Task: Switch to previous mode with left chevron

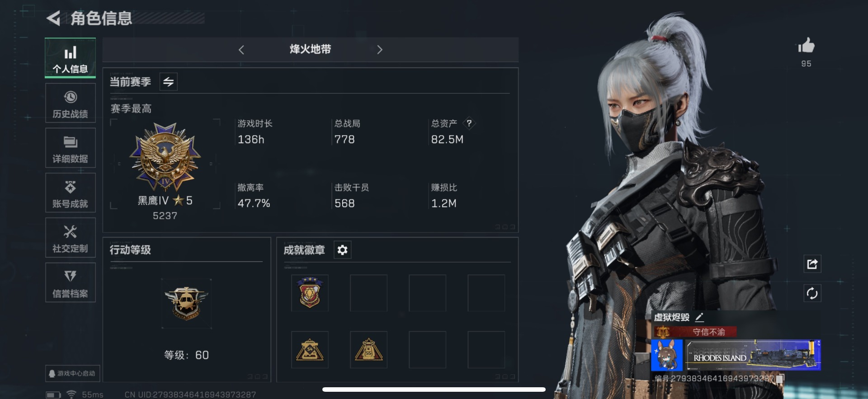Action: [x=241, y=50]
